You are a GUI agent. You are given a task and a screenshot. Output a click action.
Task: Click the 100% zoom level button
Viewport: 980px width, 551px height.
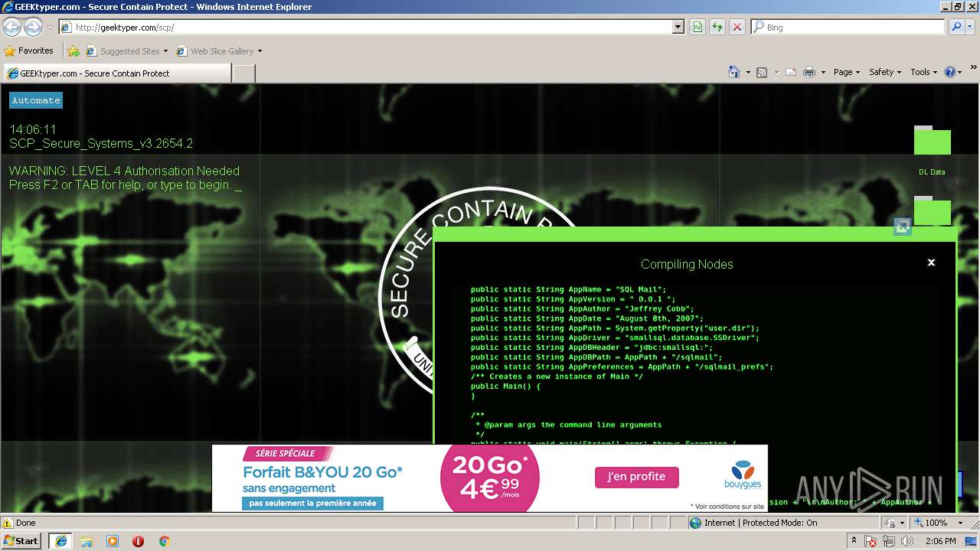930,523
